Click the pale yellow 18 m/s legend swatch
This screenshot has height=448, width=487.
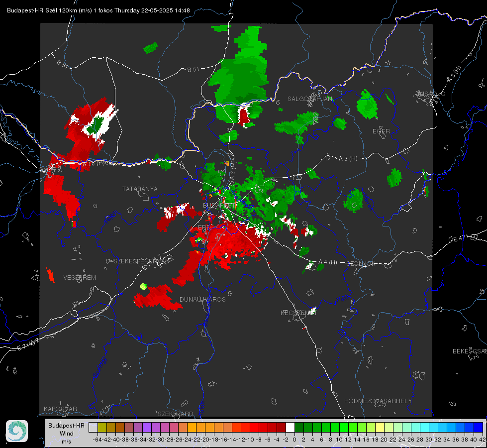(x=380, y=428)
